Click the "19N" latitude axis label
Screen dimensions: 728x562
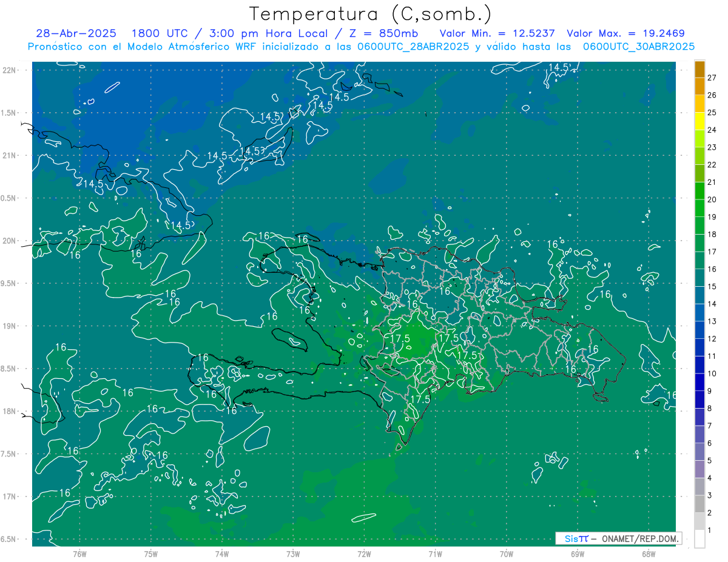[10, 326]
